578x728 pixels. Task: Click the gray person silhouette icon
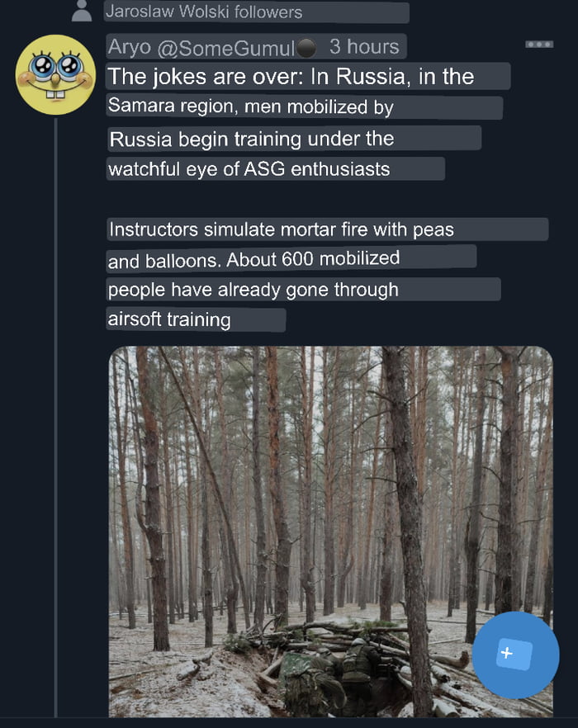[82, 11]
